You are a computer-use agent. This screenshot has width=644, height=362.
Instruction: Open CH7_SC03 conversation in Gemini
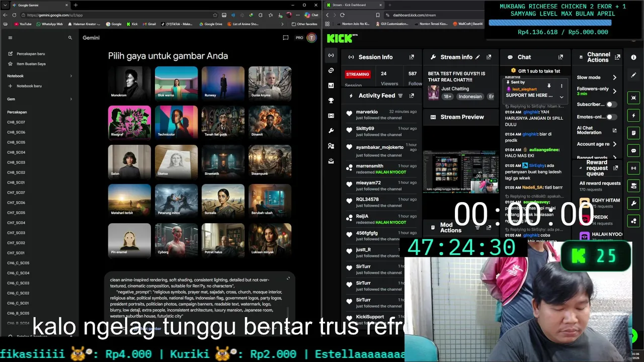[x=16, y=233]
